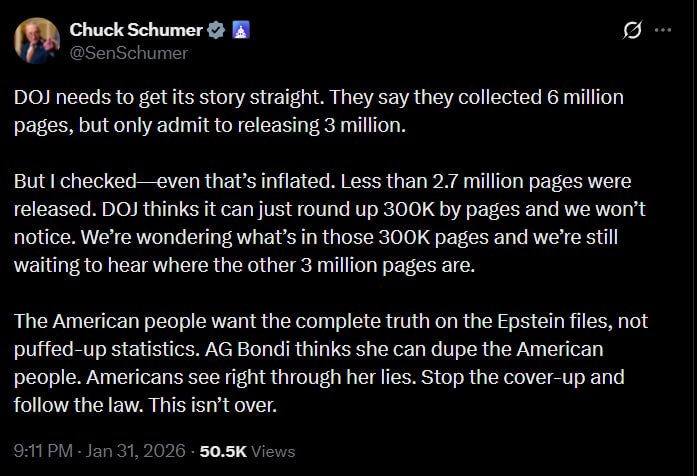Click the blue government affiliation badge

pyautogui.click(x=240, y=30)
